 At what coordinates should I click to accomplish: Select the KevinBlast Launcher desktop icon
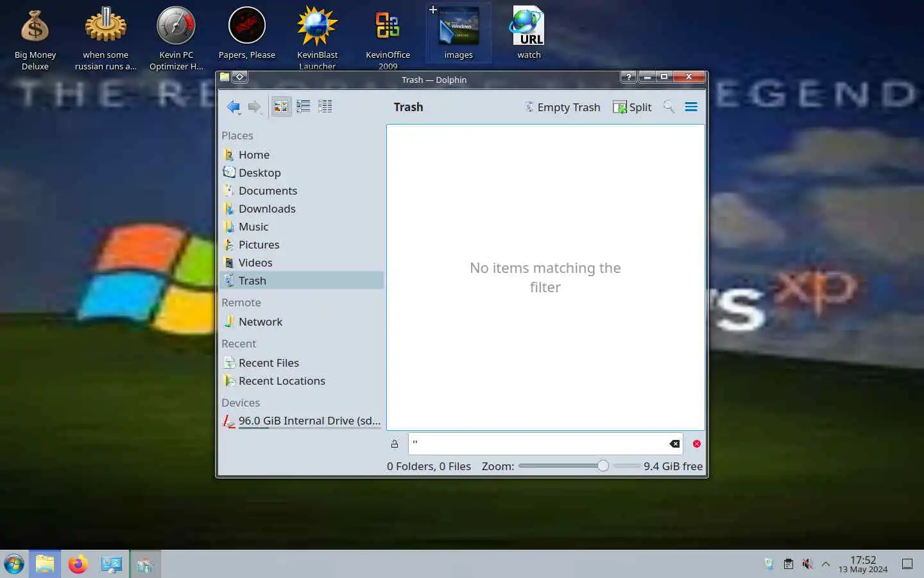point(318,37)
